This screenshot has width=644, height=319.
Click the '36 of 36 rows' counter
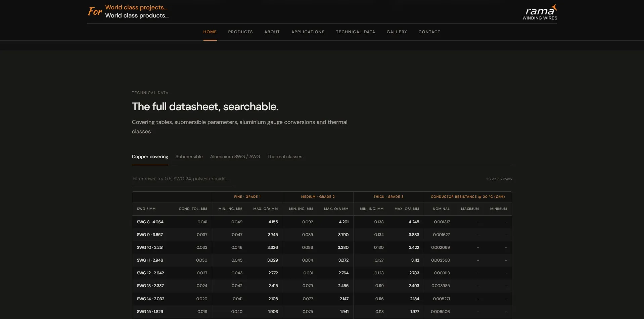pyautogui.click(x=499, y=179)
